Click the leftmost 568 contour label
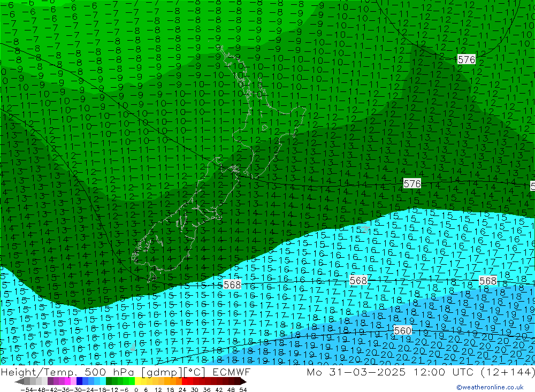Viewport: 535px width, 392px height. (232, 284)
